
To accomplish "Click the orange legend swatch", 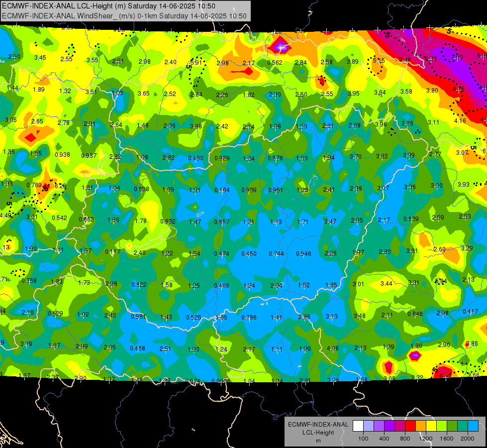I will point(421,426).
